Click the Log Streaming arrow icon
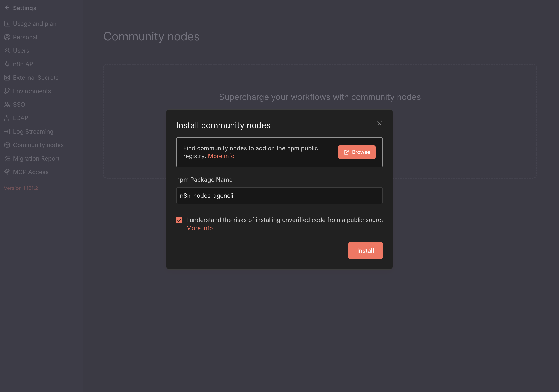This screenshot has width=559, height=392. pyautogui.click(x=7, y=131)
